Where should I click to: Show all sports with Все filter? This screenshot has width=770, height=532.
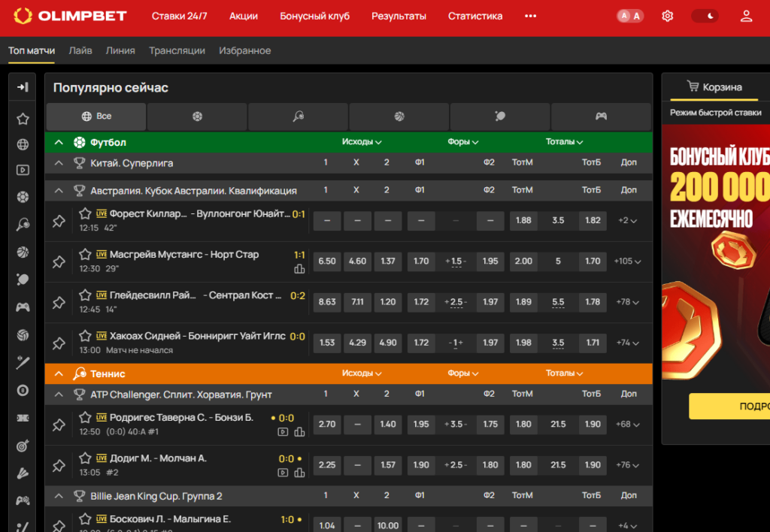(96, 116)
